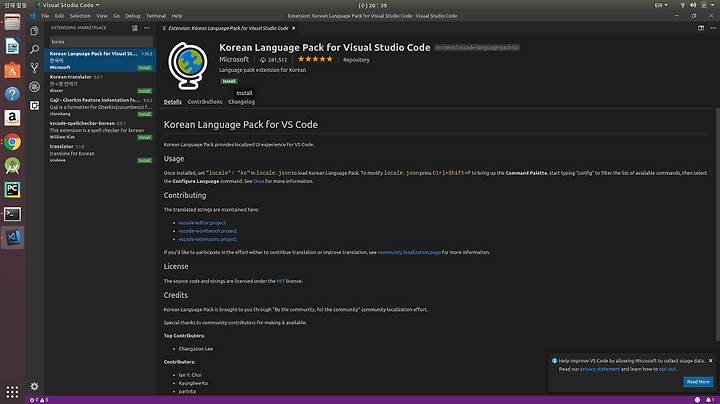Image resolution: width=720 pixels, height=404 pixels.
Task: Switch to the Changelog tab
Action: [x=242, y=102]
